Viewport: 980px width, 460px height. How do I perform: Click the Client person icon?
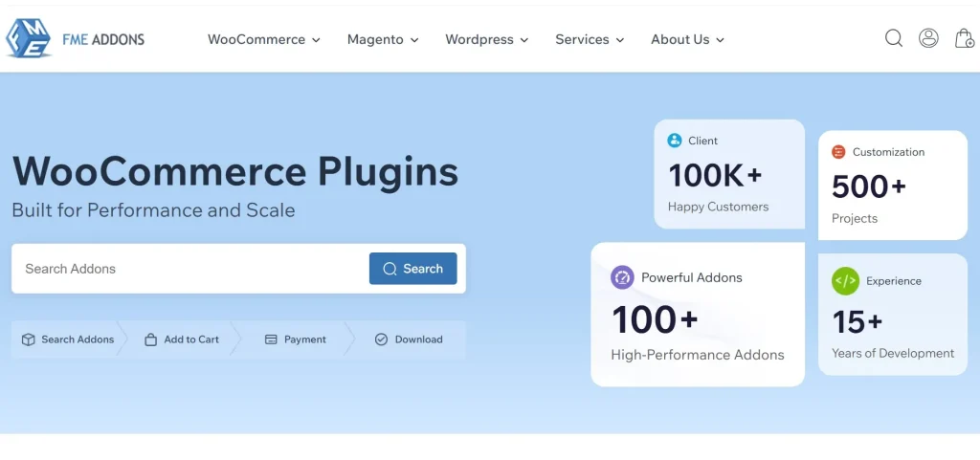[675, 141]
